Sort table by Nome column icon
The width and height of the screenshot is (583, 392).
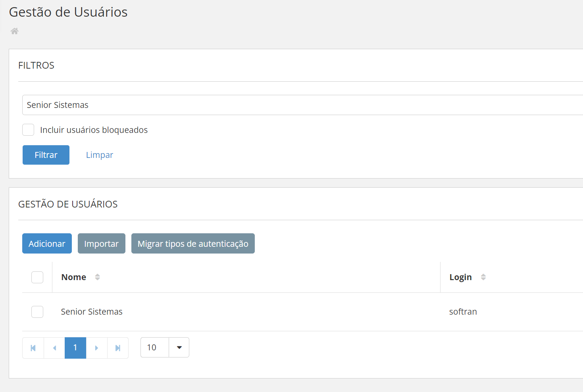click(x=97, y=277)
